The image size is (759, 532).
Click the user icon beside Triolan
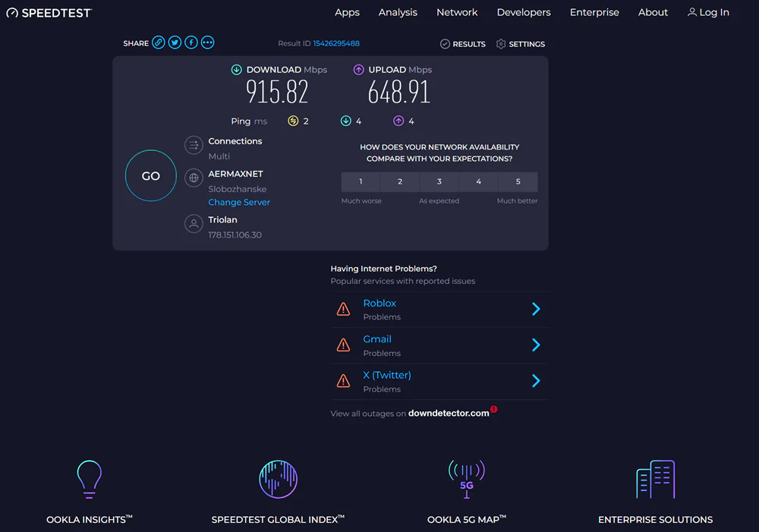(194, 224)
